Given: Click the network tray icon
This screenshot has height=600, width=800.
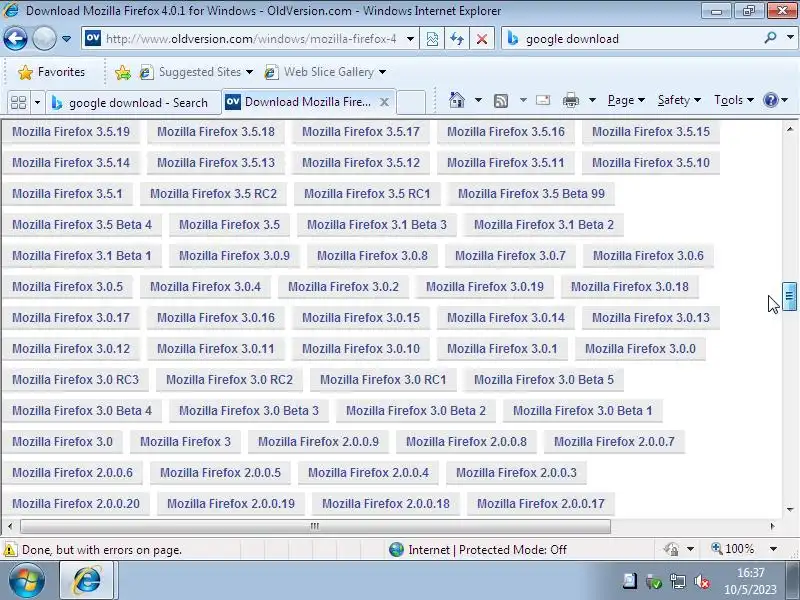Looking at the screenshot, I should 678,582.
